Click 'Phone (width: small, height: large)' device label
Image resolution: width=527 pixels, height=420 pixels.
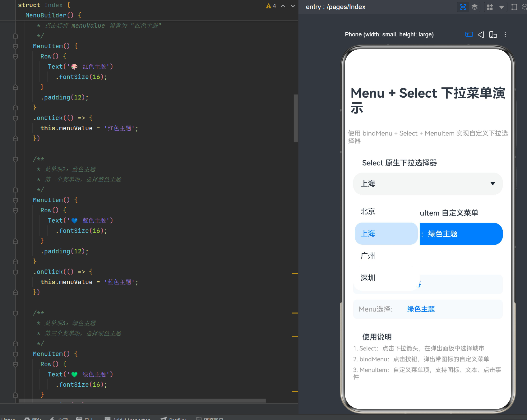pos(389,35)
